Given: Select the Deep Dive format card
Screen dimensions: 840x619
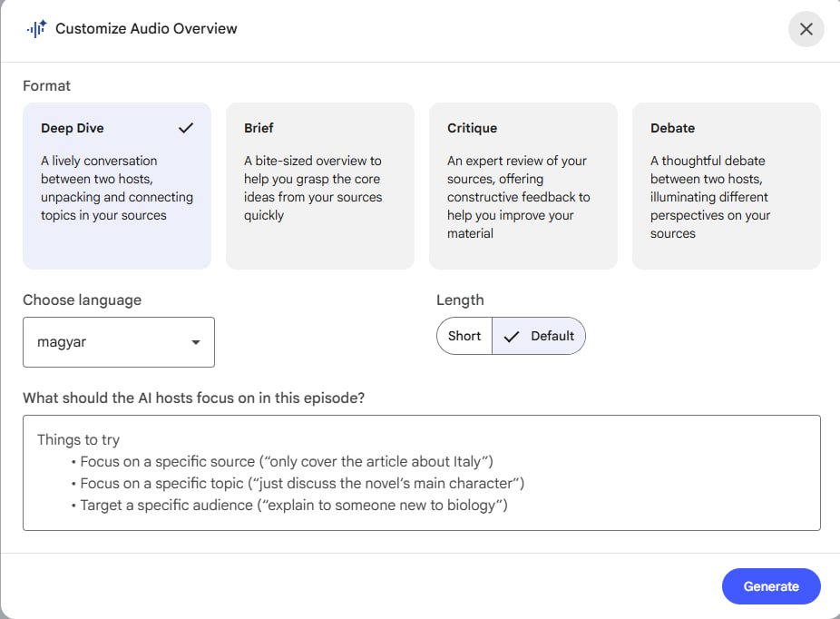Looking at the screenshot, I should 117,186.
